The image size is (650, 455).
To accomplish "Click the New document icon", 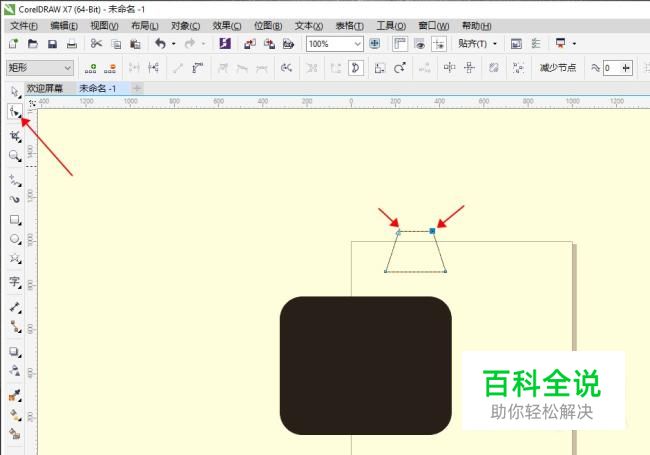I will point(13,44).
